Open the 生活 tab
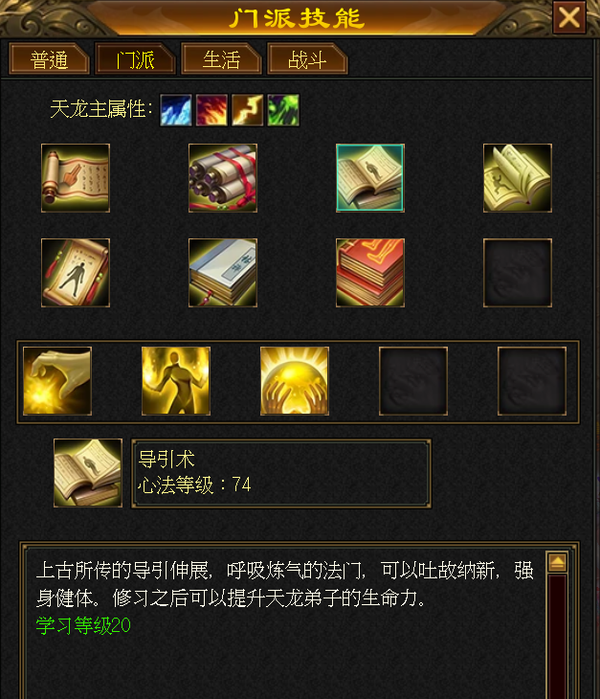Screen dimensions: 600x699 [x=221, y=59]
